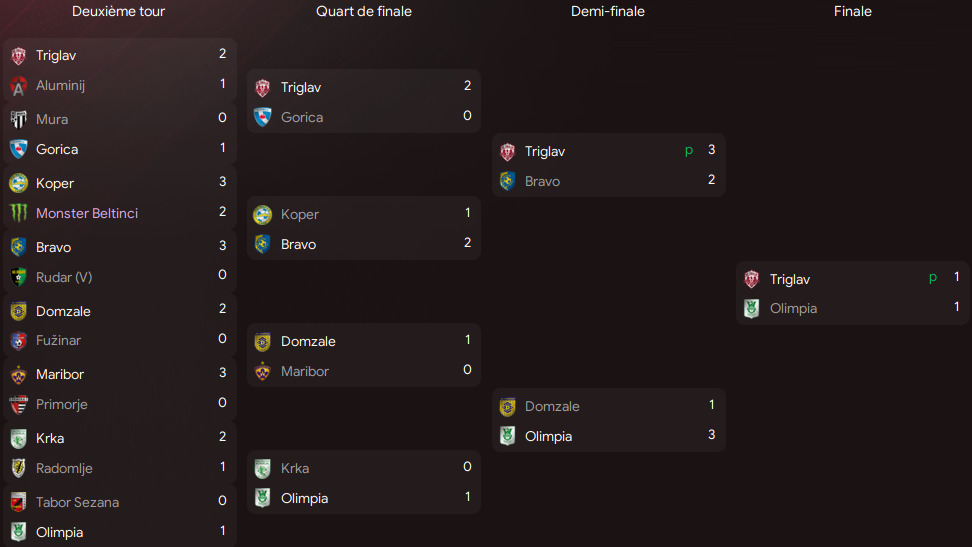Screen dimensions: 972x547
Task: Click the Tabor Sezana club crest
Action: [18, 502]
